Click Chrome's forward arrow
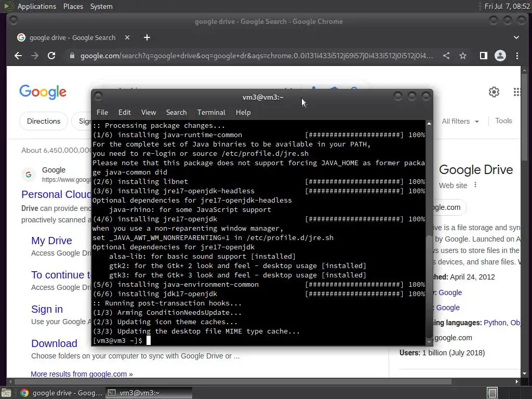Screen dimensions: 532x399 (35, 56)
